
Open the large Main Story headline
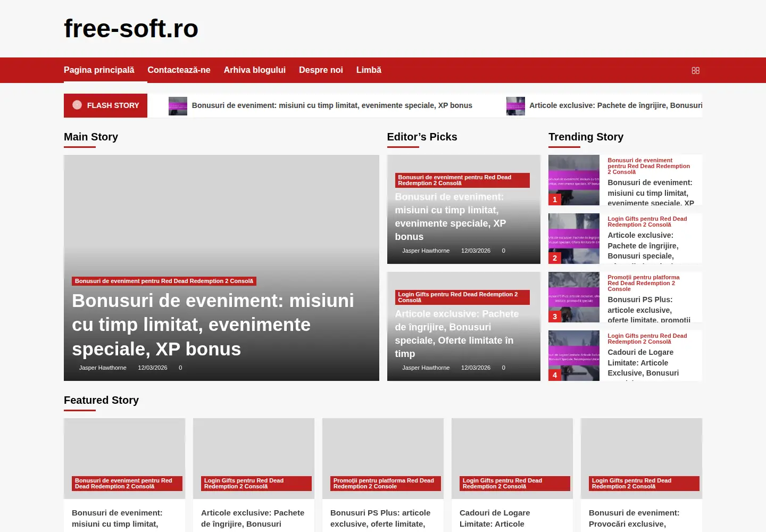[x=213, y=325]
